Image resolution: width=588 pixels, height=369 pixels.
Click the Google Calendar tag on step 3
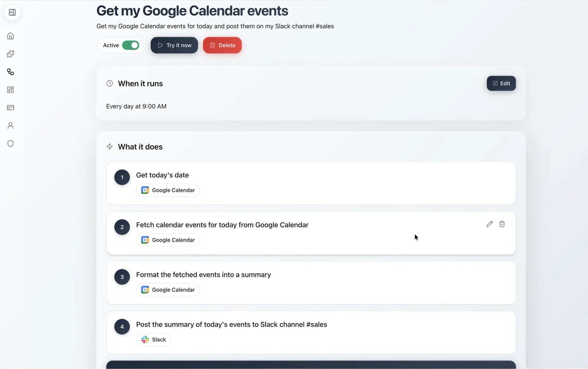(x=168, y=290)
